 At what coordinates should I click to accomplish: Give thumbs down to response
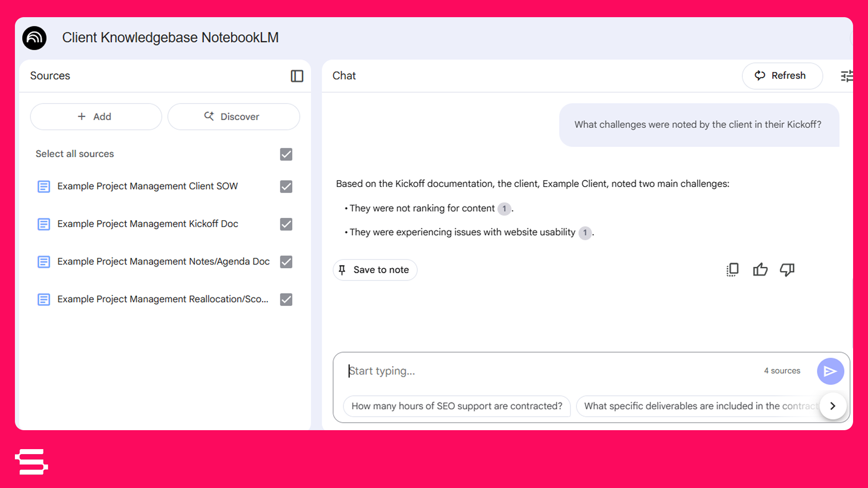click(x=787, y=270)
